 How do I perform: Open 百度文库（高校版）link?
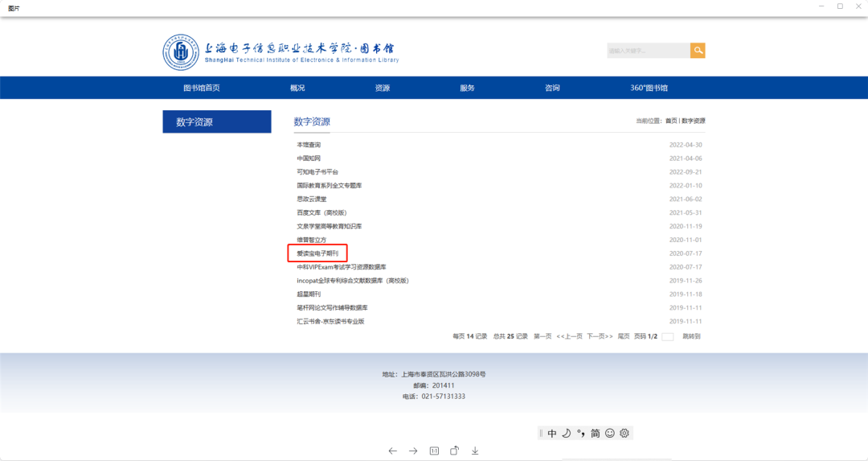[x=321, y=212]
